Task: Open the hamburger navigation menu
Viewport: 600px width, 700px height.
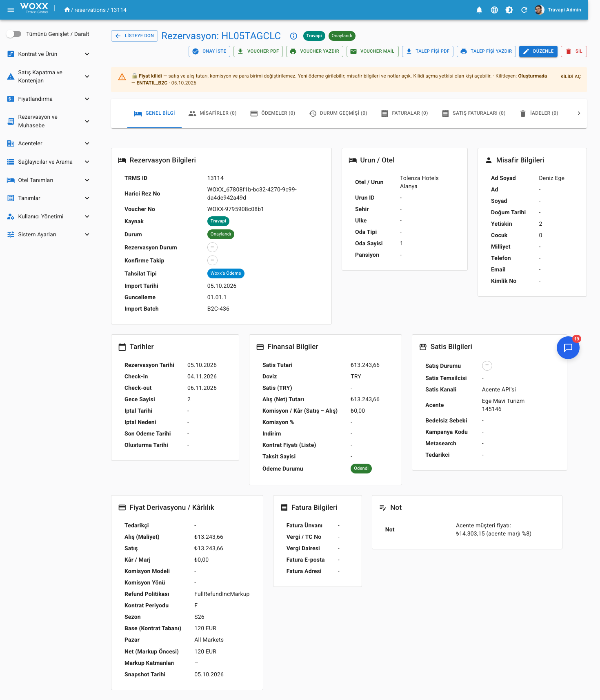Action: (11, 10)
